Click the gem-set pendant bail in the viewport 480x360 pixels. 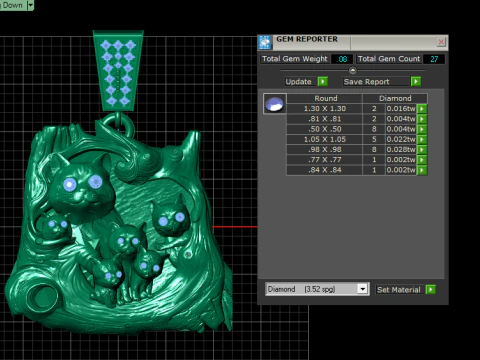point(118,71)
